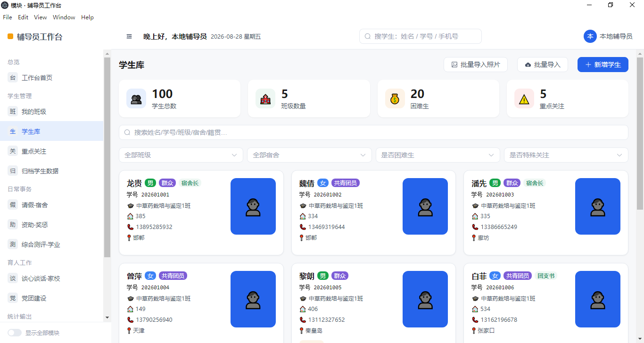The width and height of the screenshot is (644, 343).
Task: Click the 困难生 money bag icon
Action: (395, 99)
